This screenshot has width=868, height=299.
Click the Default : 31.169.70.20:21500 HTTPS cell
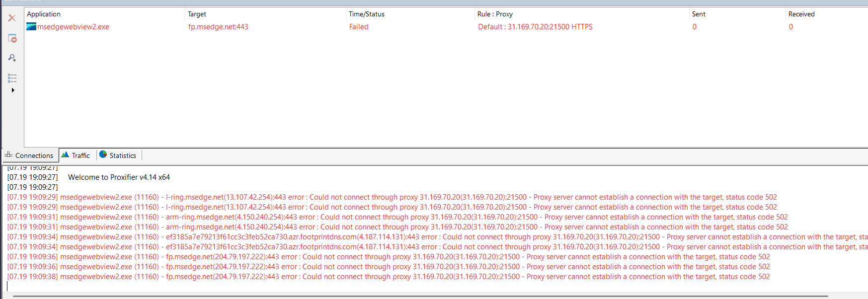(535, 27)
